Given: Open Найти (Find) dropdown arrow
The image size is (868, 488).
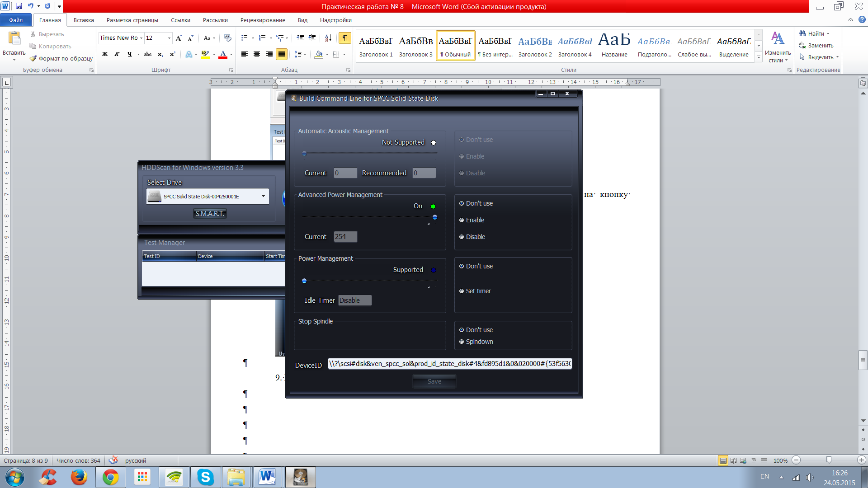Looking at the screenshot, I should 828,33.
